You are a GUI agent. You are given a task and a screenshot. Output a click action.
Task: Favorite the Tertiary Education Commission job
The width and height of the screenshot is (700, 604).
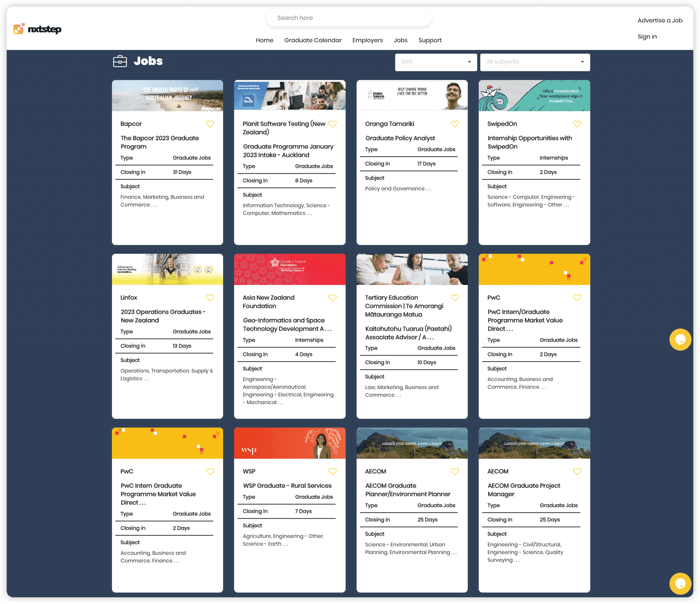(455, 298)
